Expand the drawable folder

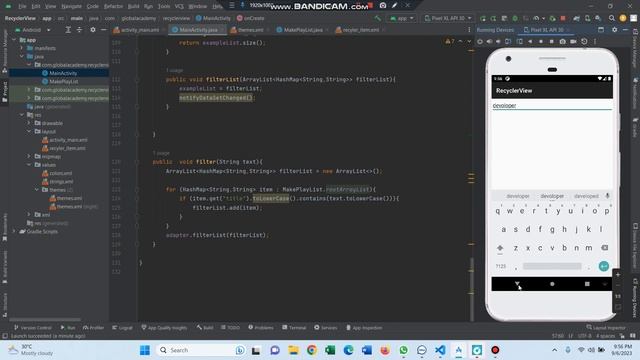29,123
